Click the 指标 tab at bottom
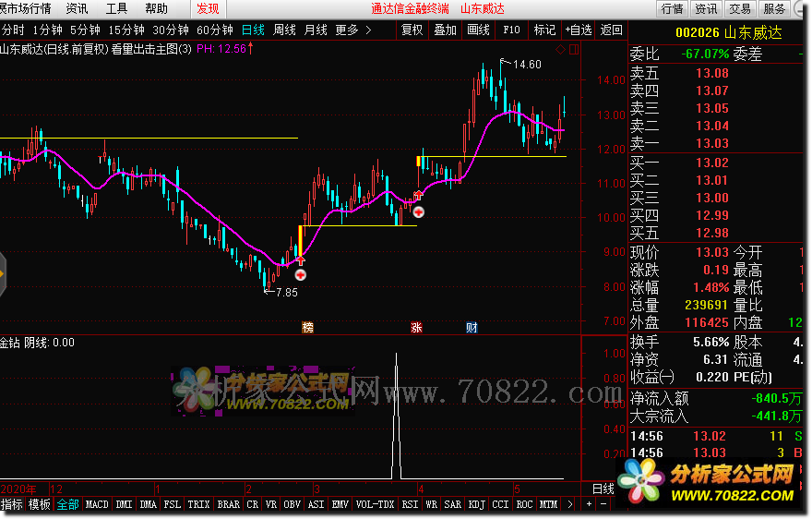This screenshot has height=519, width=812. [x=12, y=504]
